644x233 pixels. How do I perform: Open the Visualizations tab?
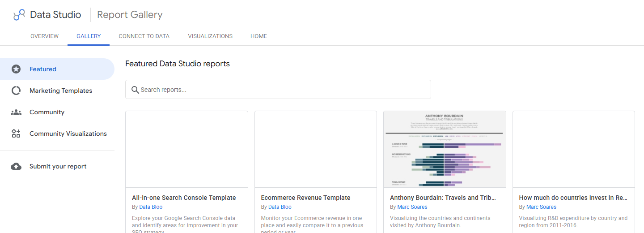point(210,36)
